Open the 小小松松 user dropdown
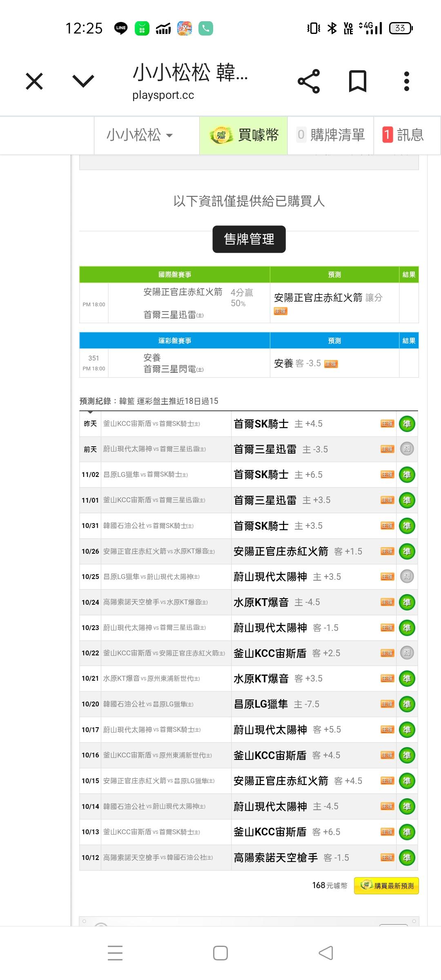Viewport: 441px width, 980px height. pos(140,135)
